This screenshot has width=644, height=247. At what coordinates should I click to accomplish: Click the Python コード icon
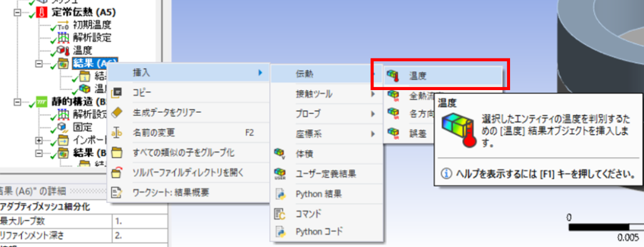tap(280, 232)
